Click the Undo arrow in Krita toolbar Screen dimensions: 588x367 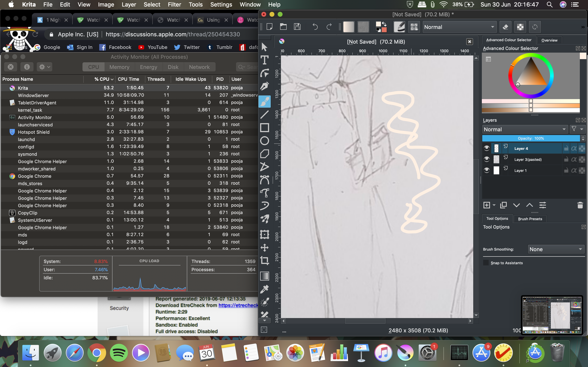click(x=315, y=27)
